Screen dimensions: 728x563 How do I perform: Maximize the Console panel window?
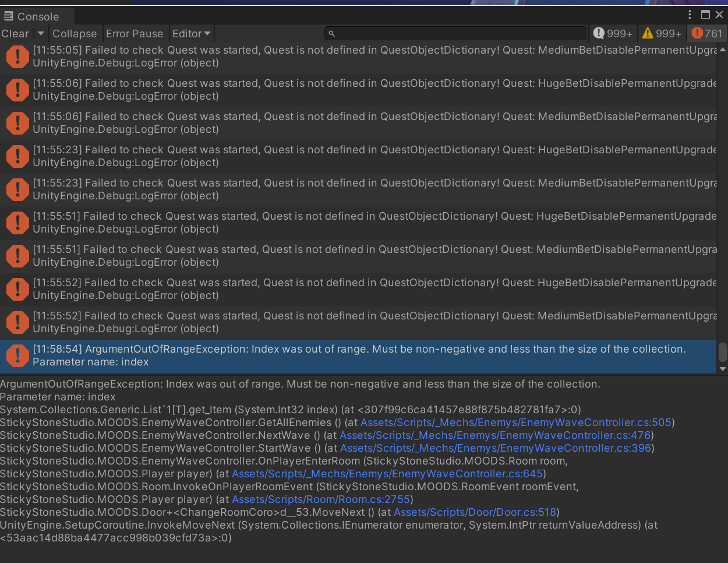click(x=705, y=15)
